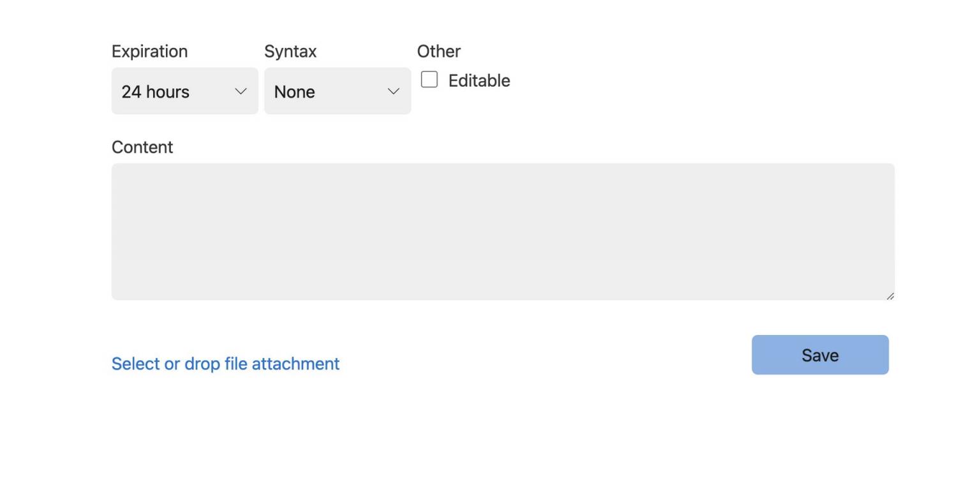Click the 'None' selected syntax value
Screen dimensions: 980x490
(x=294, y=92)
